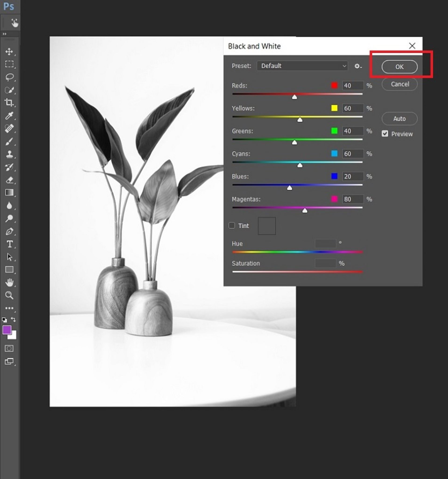Select the Zoom magnifier tool

9,295
